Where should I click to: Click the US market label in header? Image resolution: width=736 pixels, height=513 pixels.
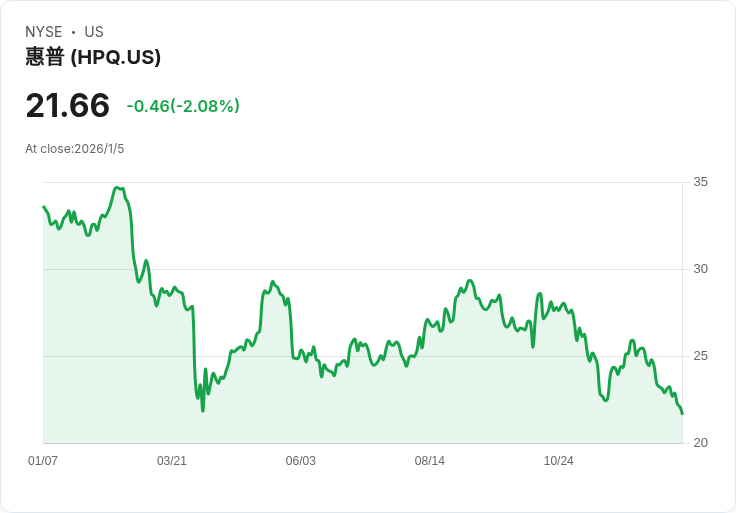pos(94,32)
